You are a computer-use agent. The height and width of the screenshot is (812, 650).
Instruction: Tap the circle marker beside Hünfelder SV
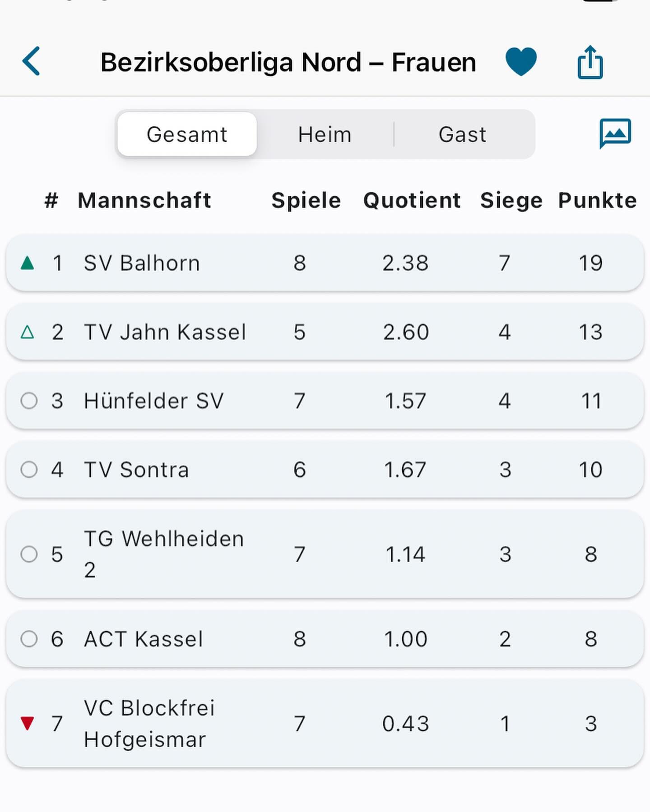(29, 401)
